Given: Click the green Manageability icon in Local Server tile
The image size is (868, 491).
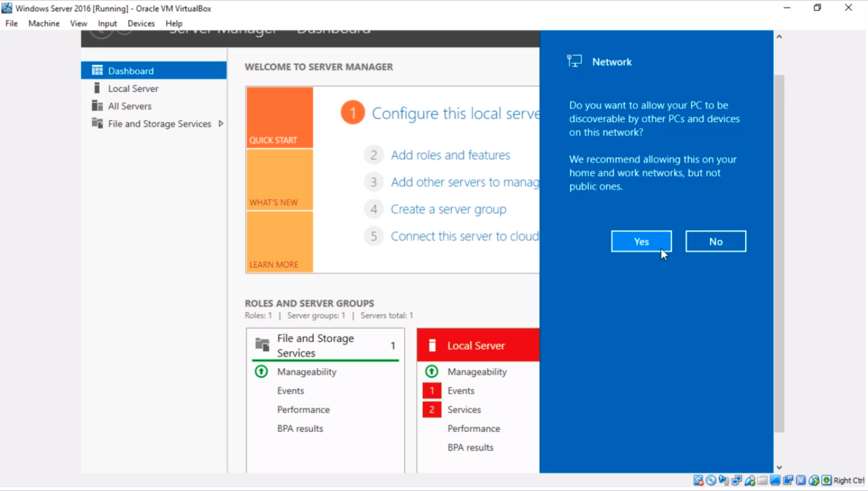Looking at the screenshot, I should coord(431,371).
